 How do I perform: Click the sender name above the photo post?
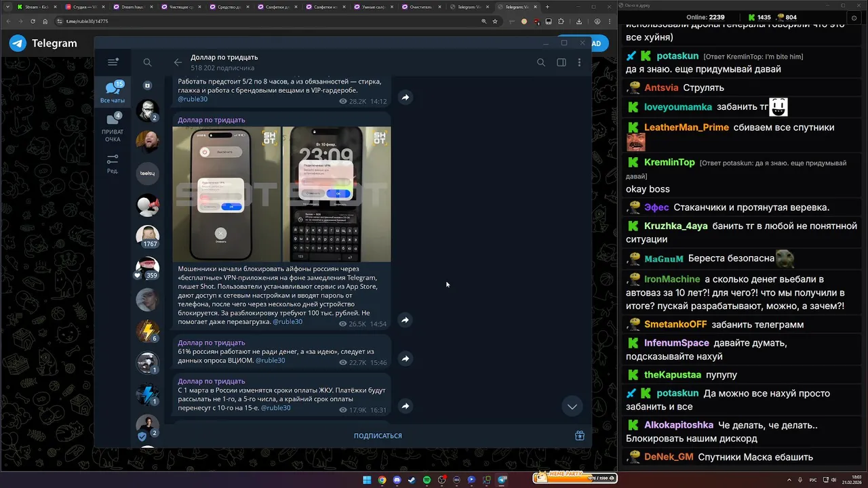tap(212, 120)
